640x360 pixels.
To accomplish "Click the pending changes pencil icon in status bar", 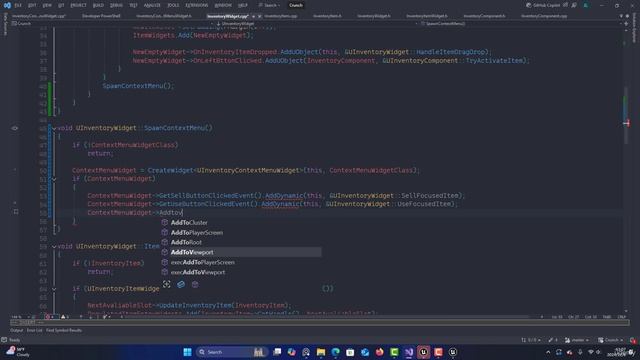I will pos(553,340).
